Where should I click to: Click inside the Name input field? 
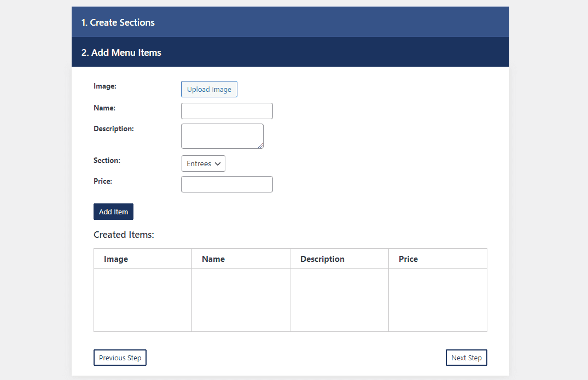click(x=226, y=110)
